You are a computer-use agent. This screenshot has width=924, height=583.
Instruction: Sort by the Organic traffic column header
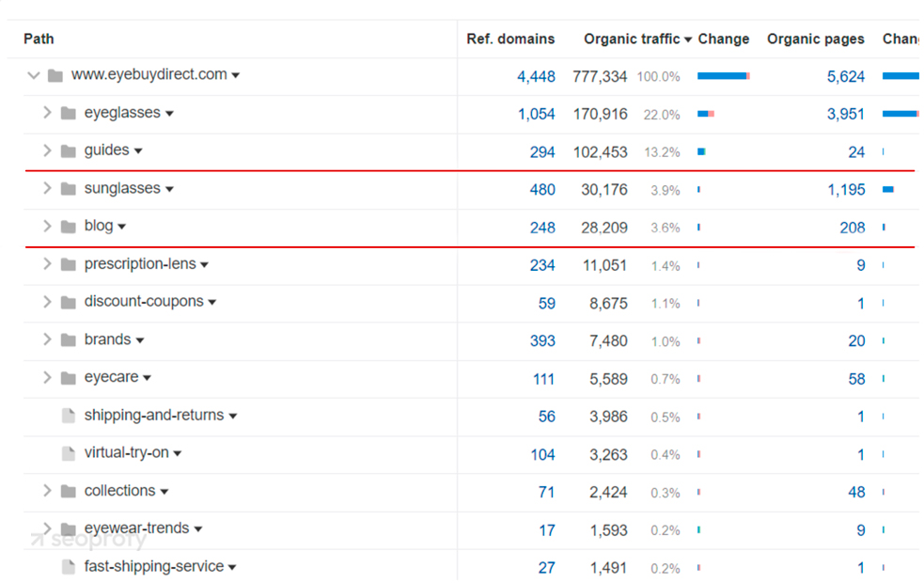pyautogui.click(x=637, y=39)
